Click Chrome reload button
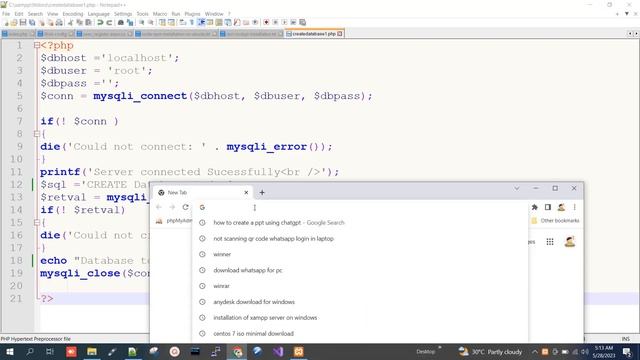 pyautogui.click(x=186, y=207)
